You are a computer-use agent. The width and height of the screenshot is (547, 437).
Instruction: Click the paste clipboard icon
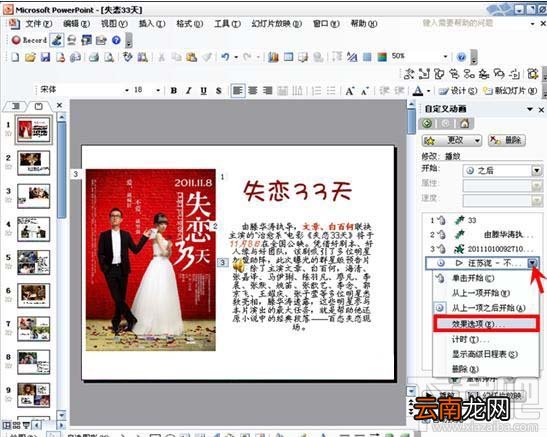click(191, 57)
